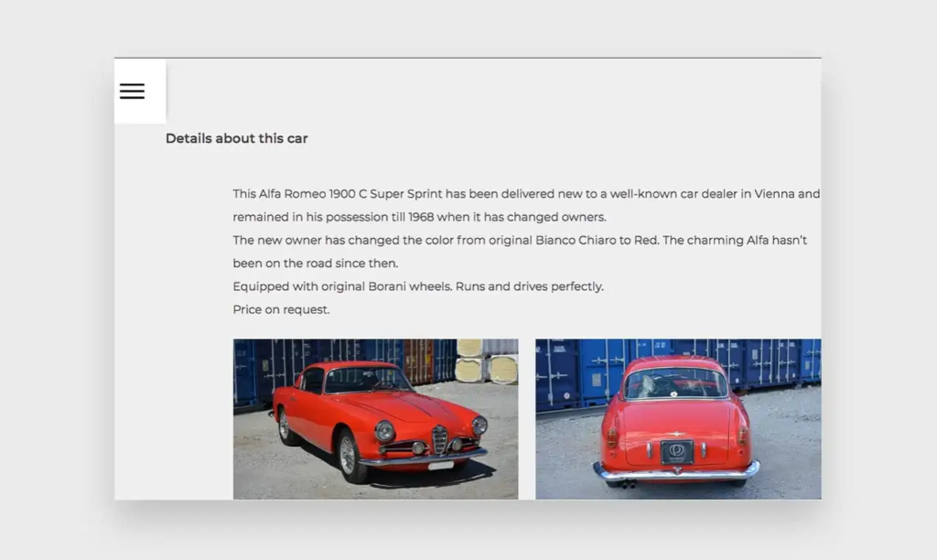The image size is (937, 560).
Task: Click the chrome rear bumper in the right photo
Action: click(x=676, y=472)
